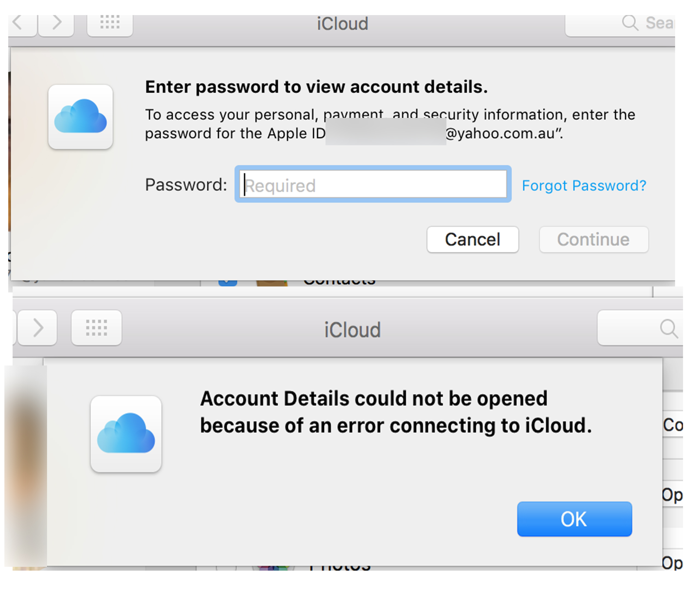Dismiss the connection error with OK
Viewport: 700px width, 592px height.
tap(574, 519)
